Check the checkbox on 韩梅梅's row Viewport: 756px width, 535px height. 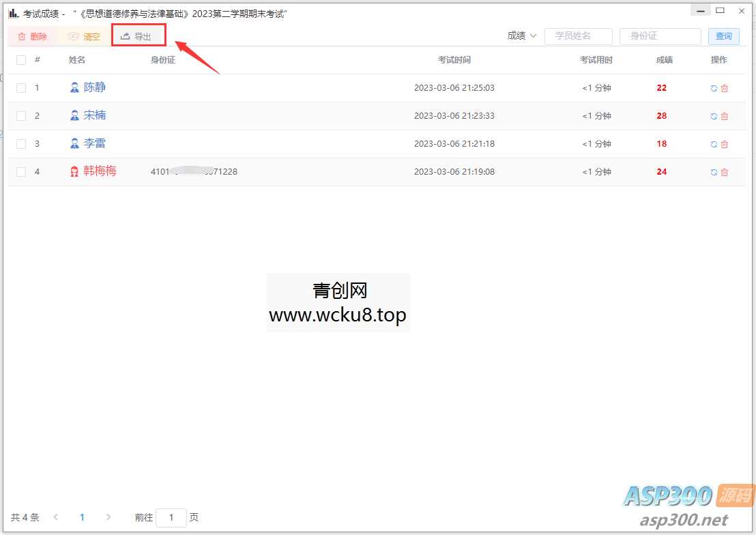tap(20, 172)
